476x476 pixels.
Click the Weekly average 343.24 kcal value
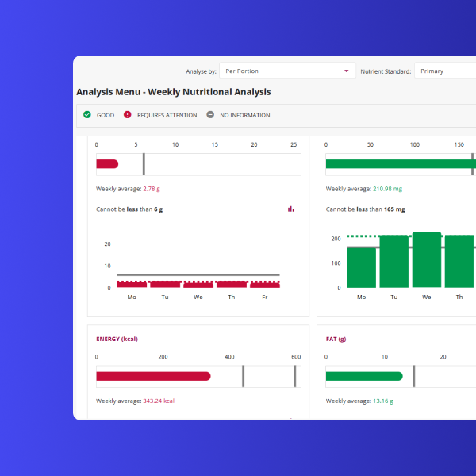coord(159,401)
